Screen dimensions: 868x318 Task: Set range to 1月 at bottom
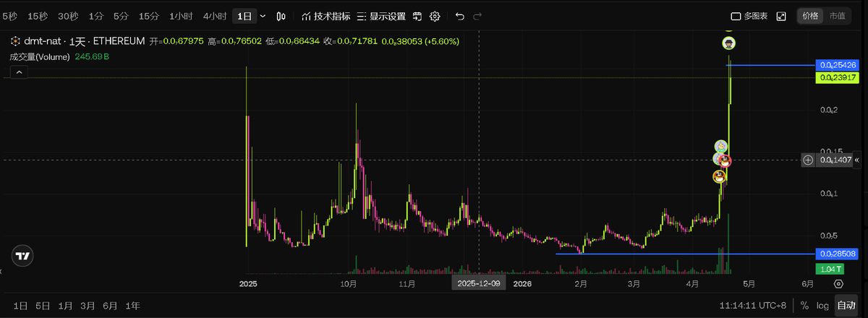coord(66,306)
